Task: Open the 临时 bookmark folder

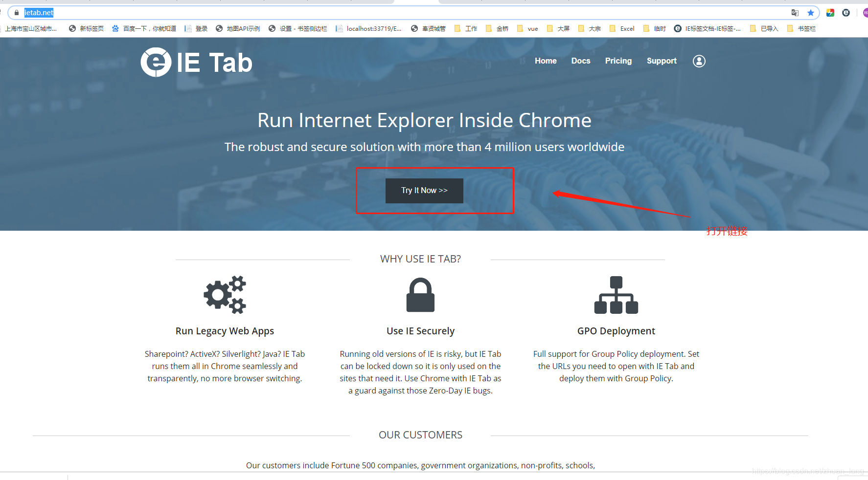Action: [655, 28]
